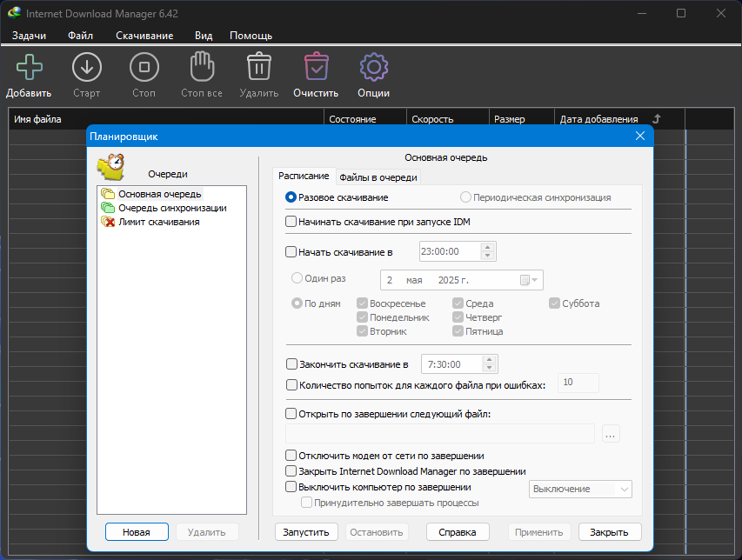The height and width of the screenshot is (560, 742).
Task: Open Справка help button
Action: tap(458, 532)
